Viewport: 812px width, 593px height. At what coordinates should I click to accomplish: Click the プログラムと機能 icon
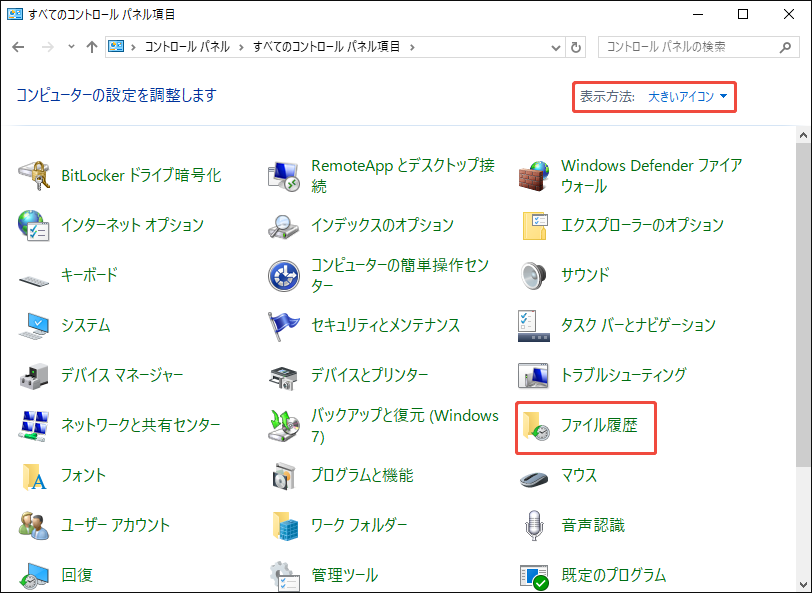pos(284,476)
